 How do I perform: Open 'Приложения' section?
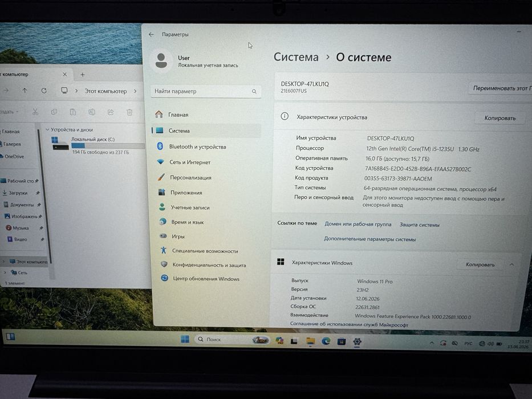click(186, 193)
